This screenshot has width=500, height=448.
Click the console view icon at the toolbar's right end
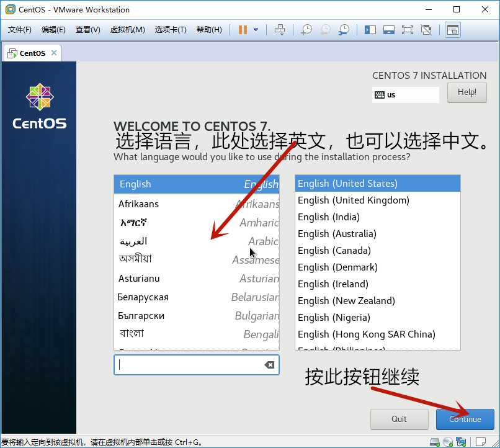coord(453,30)
